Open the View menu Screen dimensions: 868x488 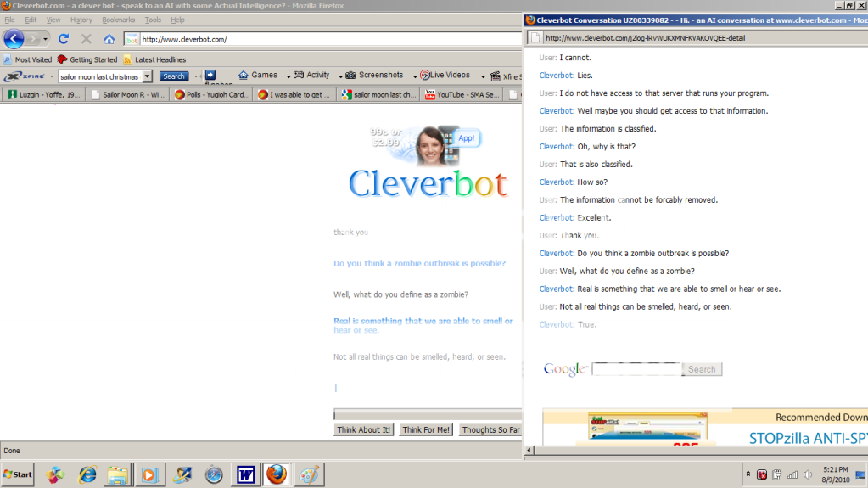53,20
